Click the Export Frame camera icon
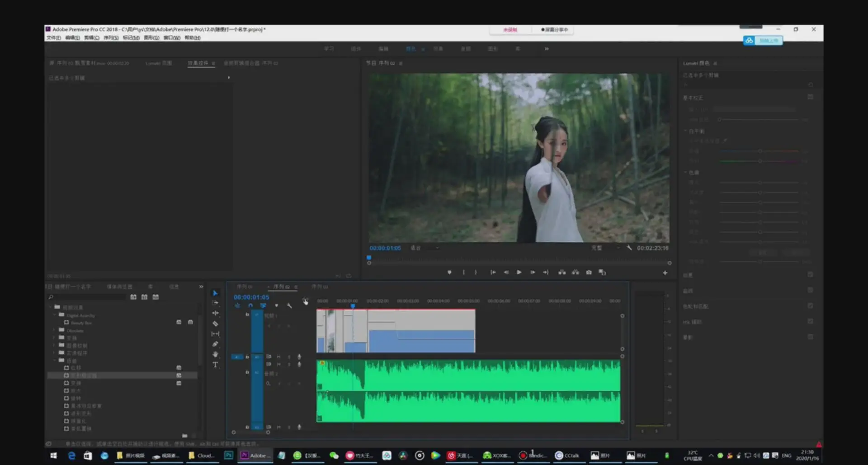This screenshot has height=465, width=868. (589, 272)
